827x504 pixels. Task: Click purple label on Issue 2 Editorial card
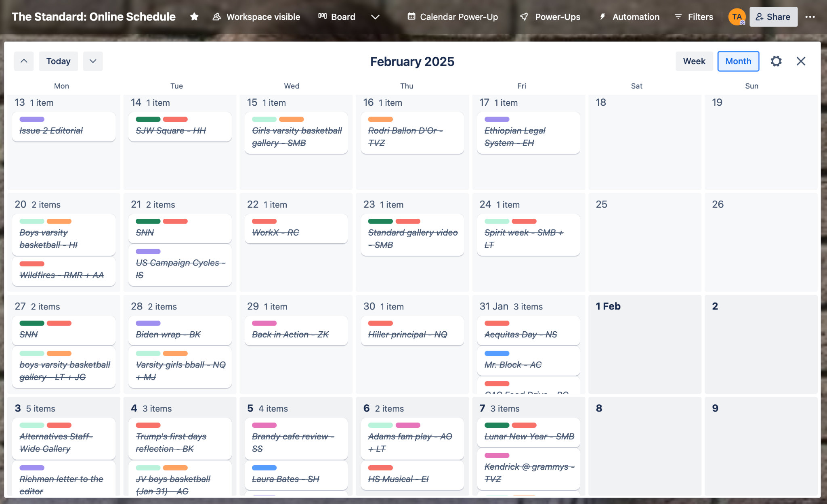pyautogui.click(x=32, y=119)
